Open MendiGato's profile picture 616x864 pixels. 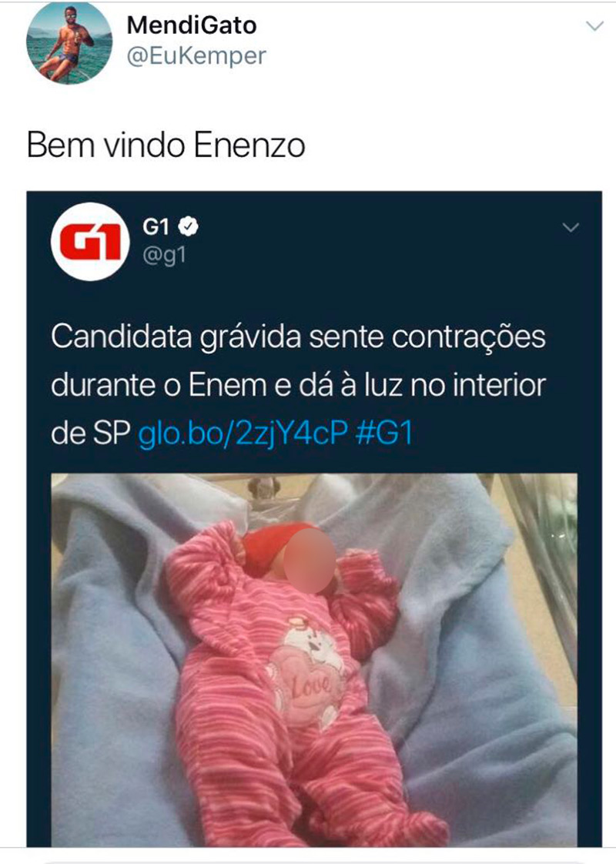(x=69, y=42)
